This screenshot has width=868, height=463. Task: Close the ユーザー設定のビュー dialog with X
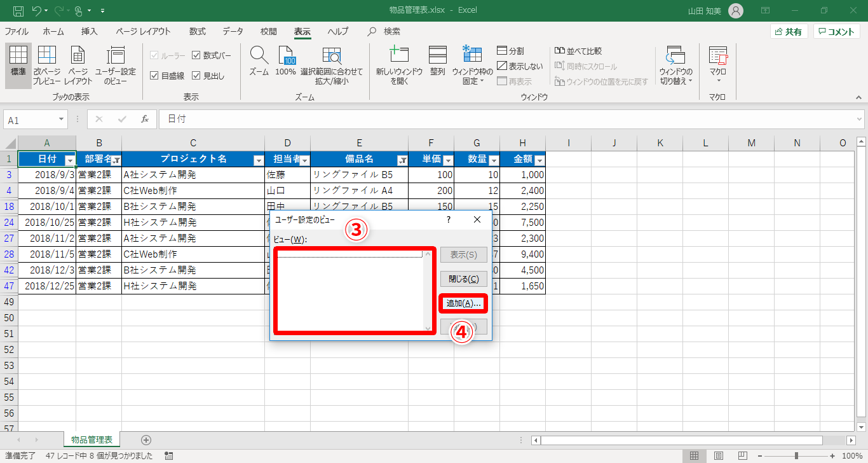pyautogui.click(x=477, y=219)
